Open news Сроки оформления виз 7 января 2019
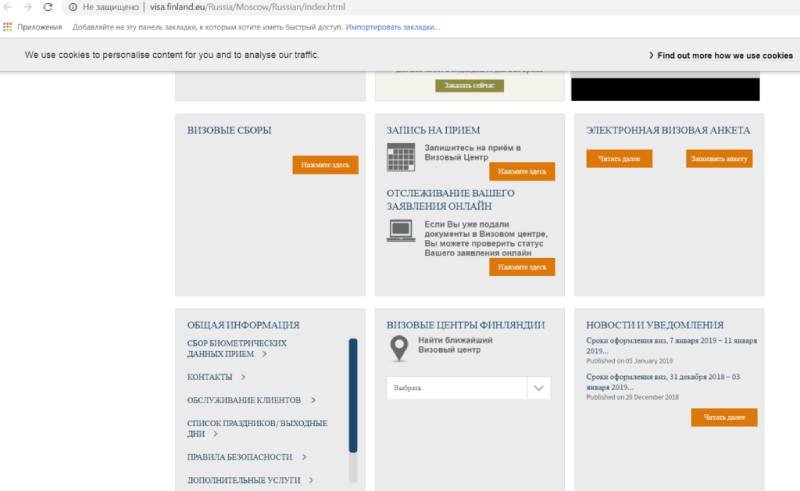Viewport: 800px width, 491px height. tap(671, 346)
